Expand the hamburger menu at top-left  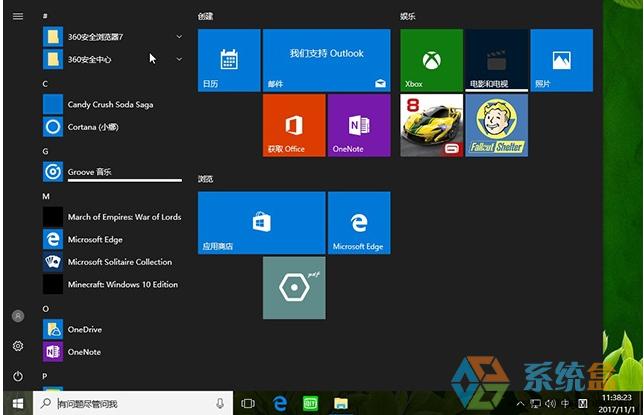pos(17,16)
